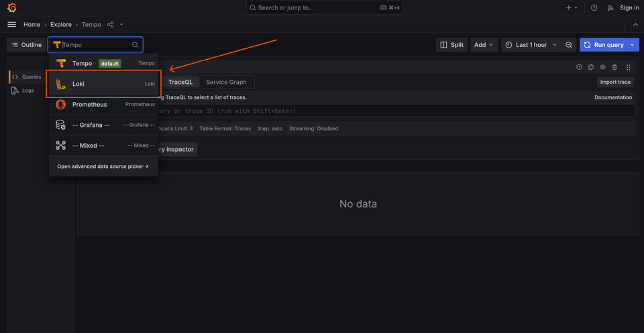
Task: Click the Mixed data source icon
Action: pyautogui.click(x=61, y=145)
